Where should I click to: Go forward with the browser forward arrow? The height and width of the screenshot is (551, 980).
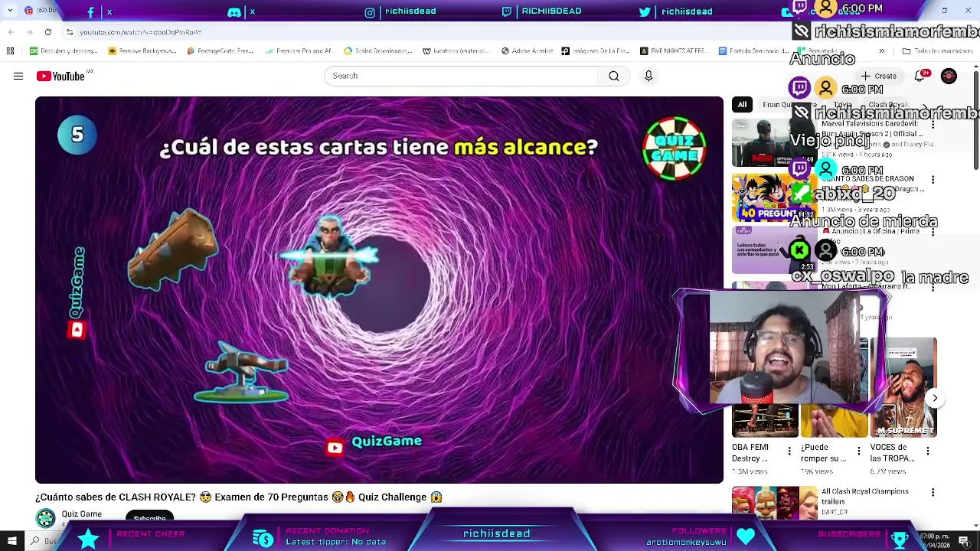pyautogui.click(x=29, y=32)
